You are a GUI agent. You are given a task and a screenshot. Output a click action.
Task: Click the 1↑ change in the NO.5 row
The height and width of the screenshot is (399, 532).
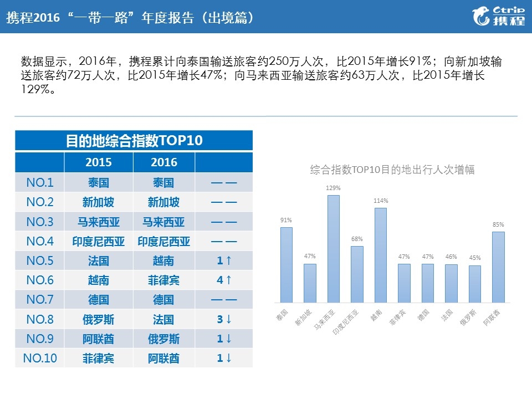[x=224, y=260]
